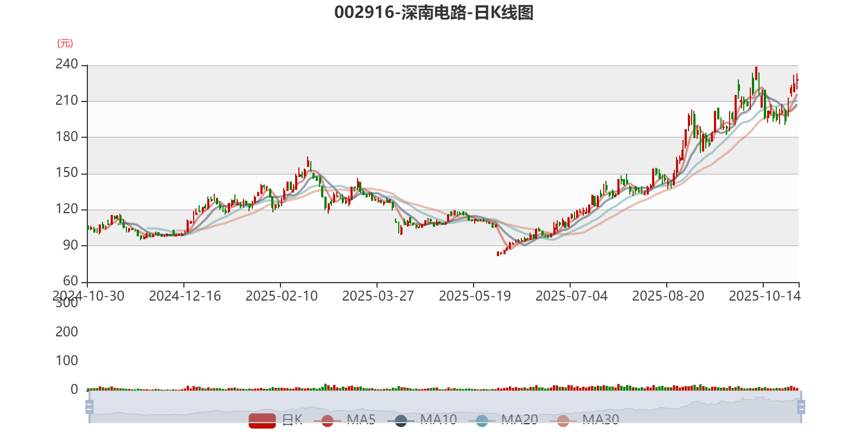Click the 2025-08-20 date axis label
868x434 pixels.
[668, 296]
